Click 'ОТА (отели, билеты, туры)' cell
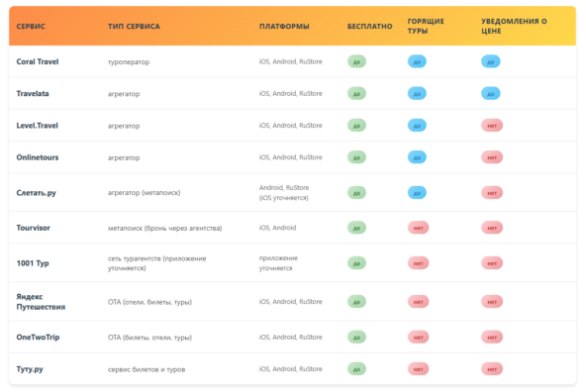The height and width of the screenshot is (392, 586). point(149,302)
